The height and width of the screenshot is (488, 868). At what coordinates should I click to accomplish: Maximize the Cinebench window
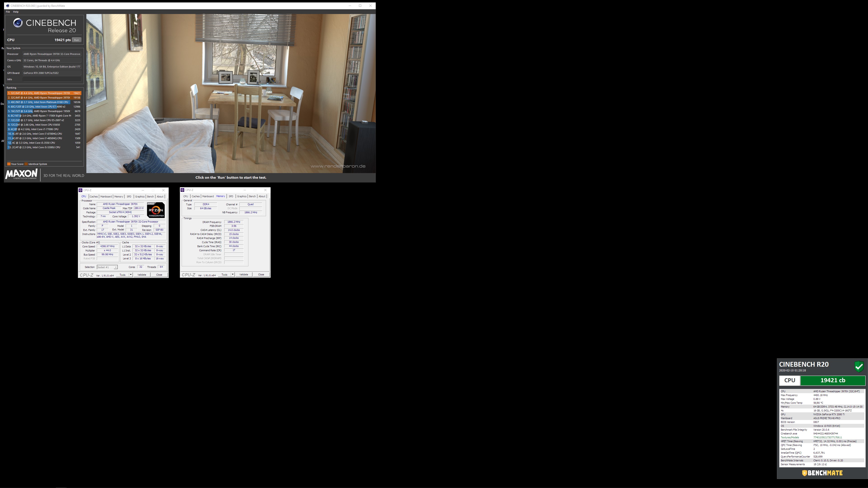point(360,6)
